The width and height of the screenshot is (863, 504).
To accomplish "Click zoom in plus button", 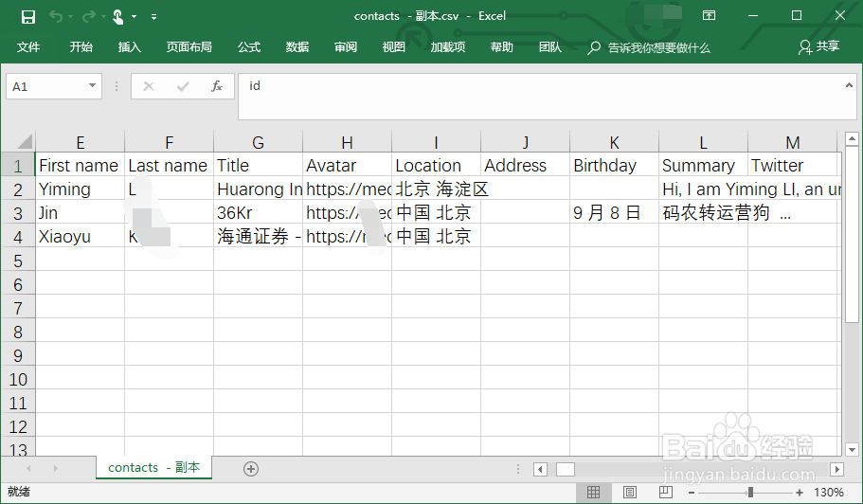I will [800, 493].
